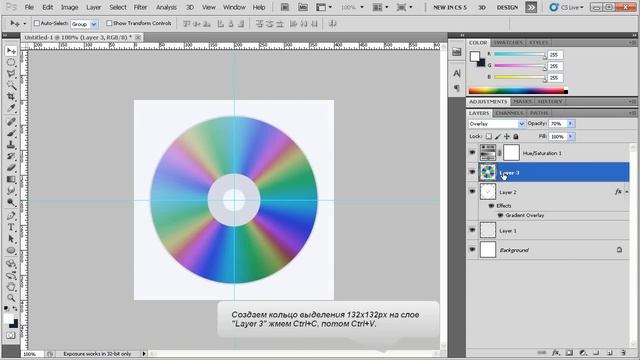Select the Polygonal Lasso tool
This screenshot has width=640, height=360.
coord(11,74)
